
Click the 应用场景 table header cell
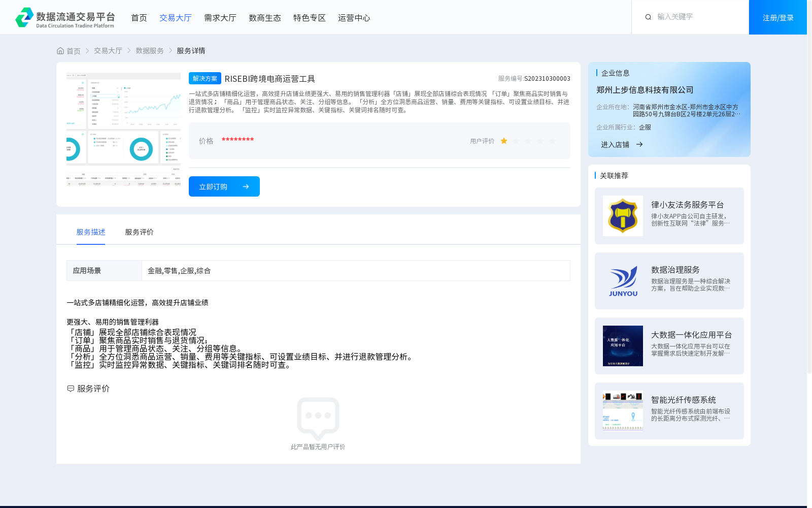104,271
